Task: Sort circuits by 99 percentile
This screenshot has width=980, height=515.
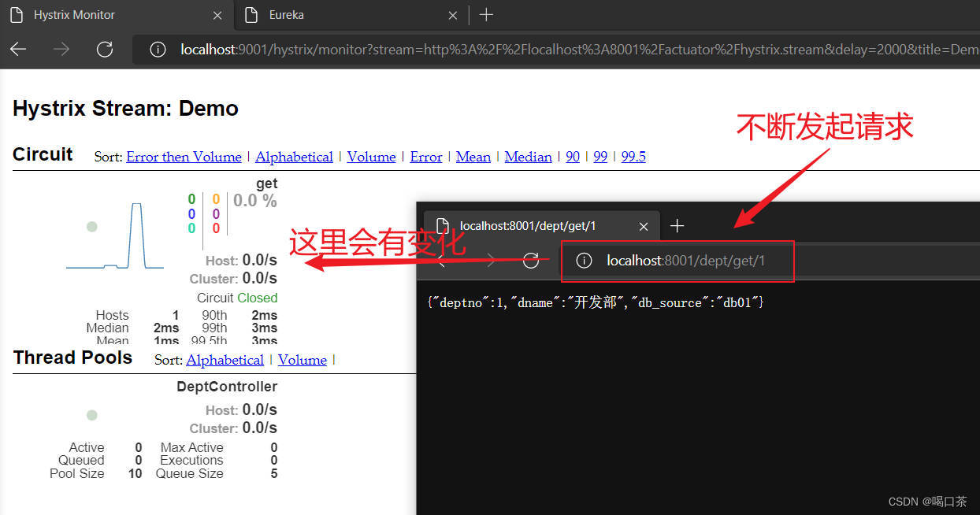Action: (600, 157)
